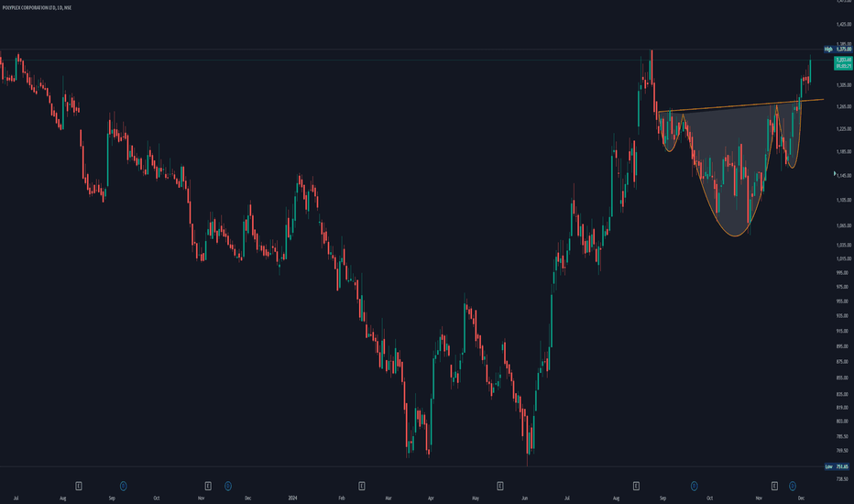Click the 1,145.00 price scale value

pos(844,175)
